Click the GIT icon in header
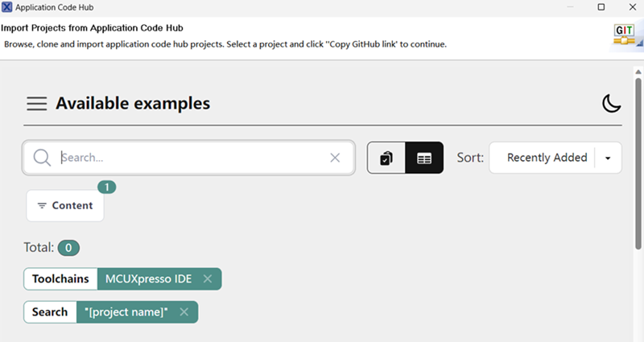644x342 pixels. tap(624, 35)
